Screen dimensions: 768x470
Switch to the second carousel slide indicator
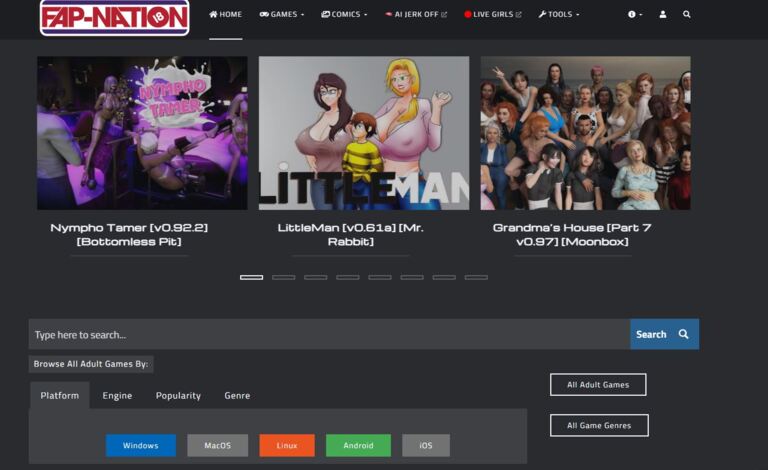pyautogui.click(x=283, y=277)
